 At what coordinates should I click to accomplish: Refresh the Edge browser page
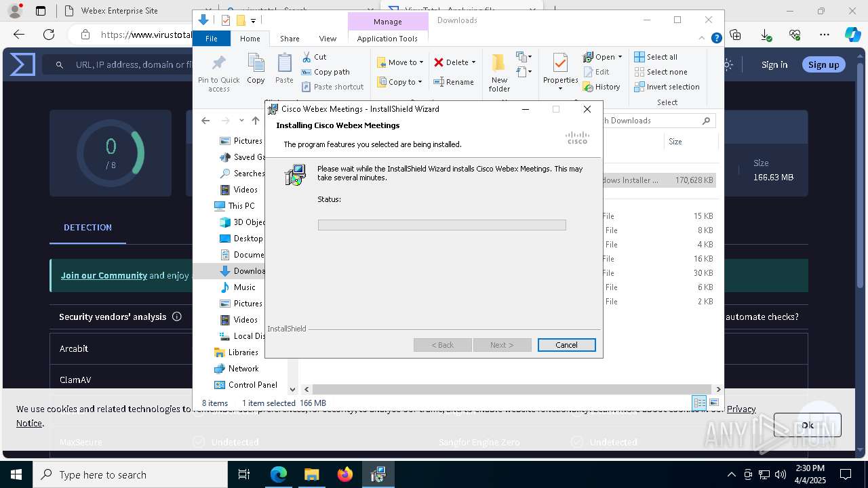[x=49, y=35]
